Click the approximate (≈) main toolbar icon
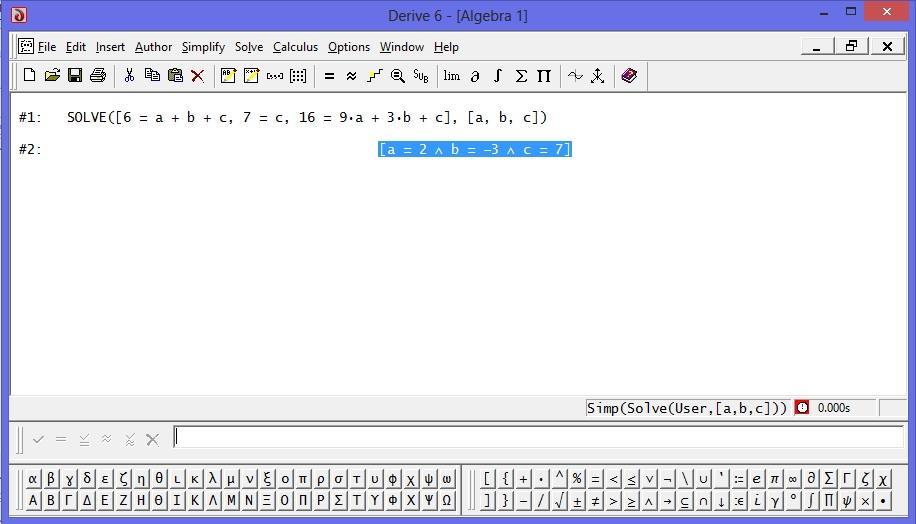 point(351,75)
